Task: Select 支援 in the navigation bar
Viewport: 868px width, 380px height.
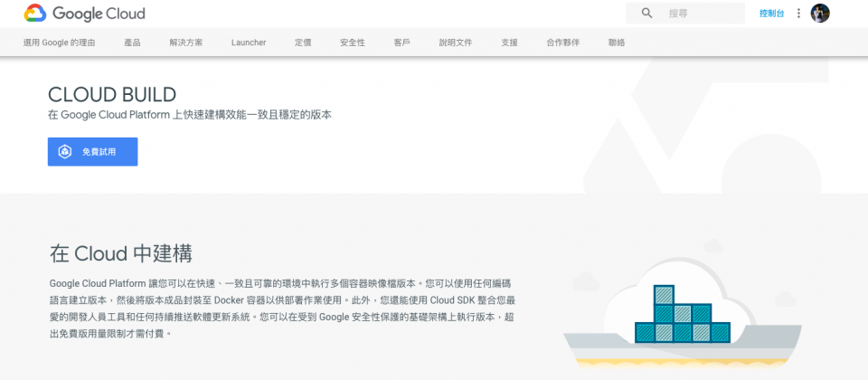Action: pyautogui.click(x=509, y=43)
